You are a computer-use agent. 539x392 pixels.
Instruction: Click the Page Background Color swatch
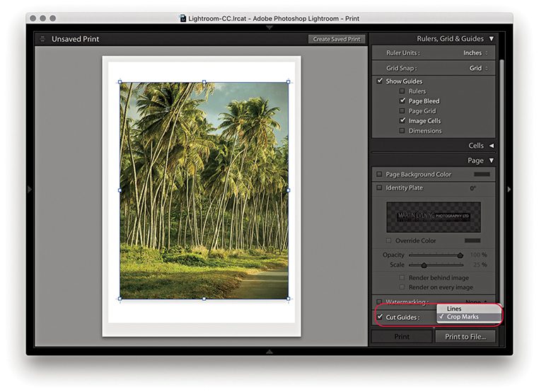482,175
